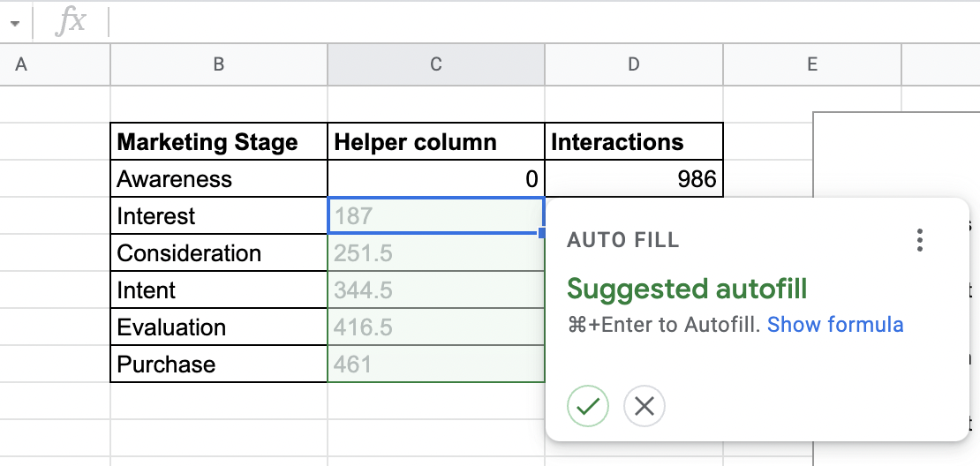Select column D header
The height and width of the screenshot is (466, 980).
pos(633,64)
